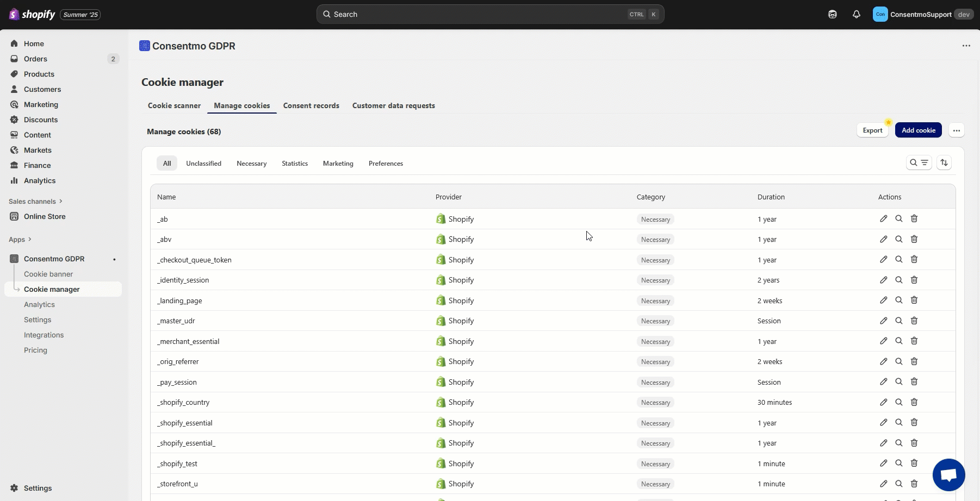This screenshot has height=501, width=980.
Task: Open Cookie banner under Consentmo GDPR
Action: click(48, 274)
